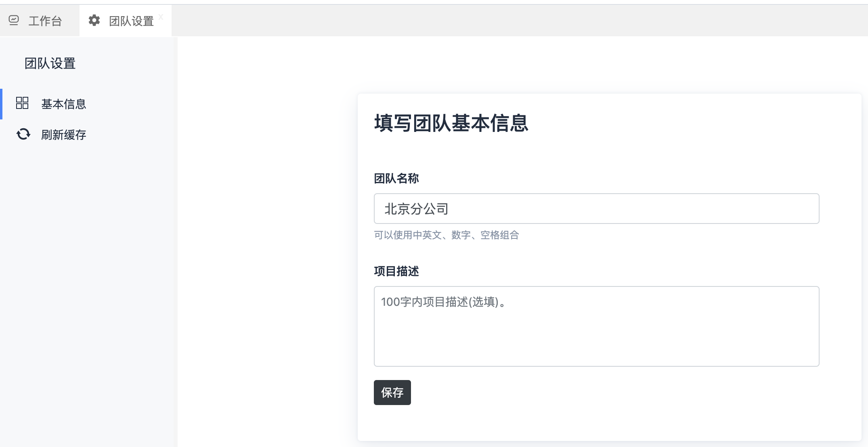This screenshot has height=447, width=868.
Task: Click the 工作台 tab monitor icon
Action: coord(14,20)
